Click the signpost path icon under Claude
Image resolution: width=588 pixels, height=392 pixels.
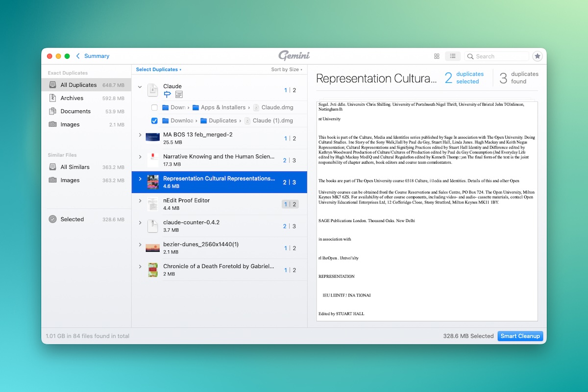coord(168,94)
